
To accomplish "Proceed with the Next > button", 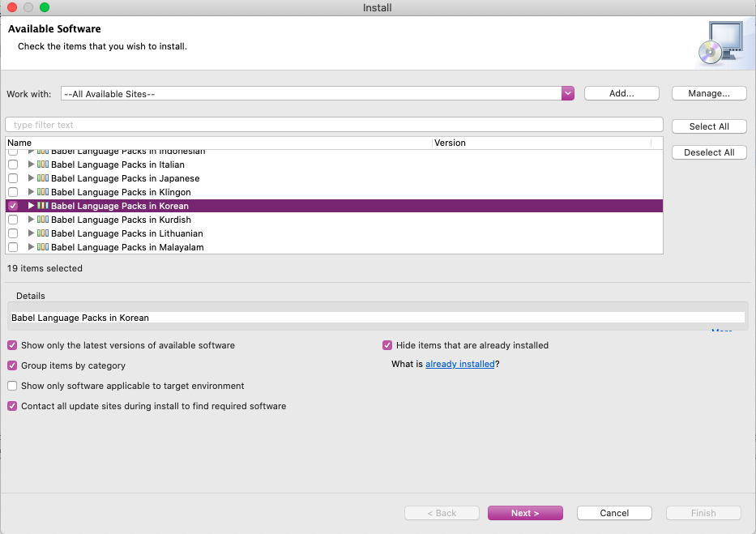I will (x=525, y=513).
